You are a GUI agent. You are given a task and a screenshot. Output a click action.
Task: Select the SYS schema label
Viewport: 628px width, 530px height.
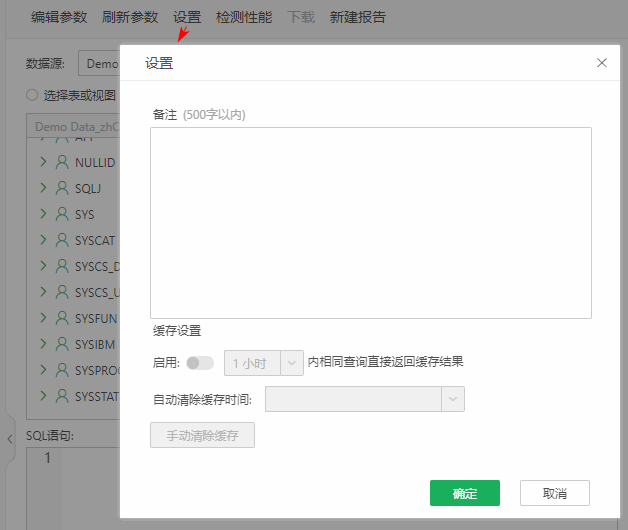click(85, 215)
